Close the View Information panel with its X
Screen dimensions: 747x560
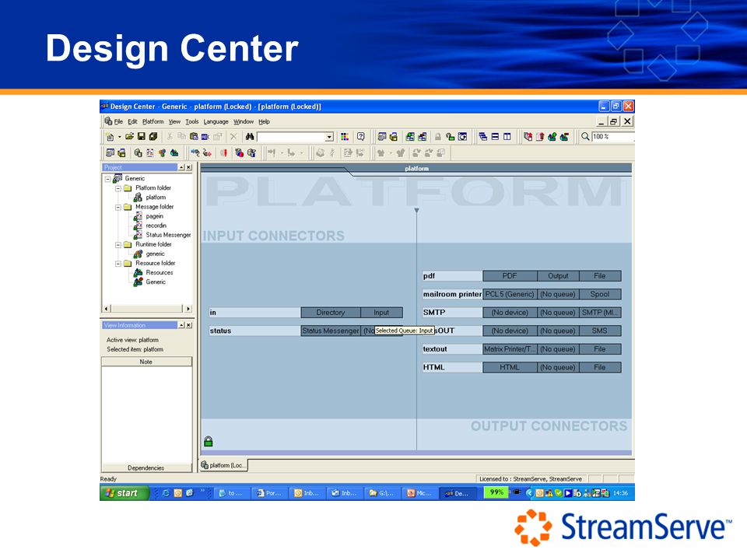tap(189, 325)
